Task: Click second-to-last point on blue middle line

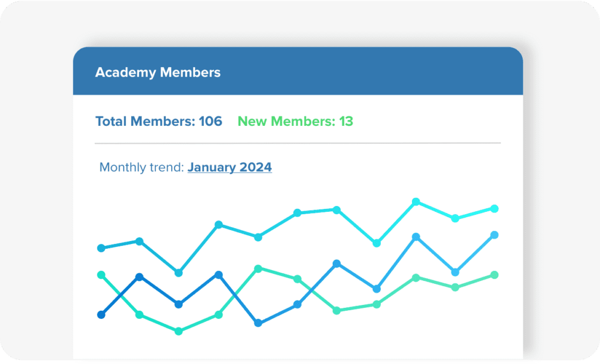Action: tap(455, 272)
